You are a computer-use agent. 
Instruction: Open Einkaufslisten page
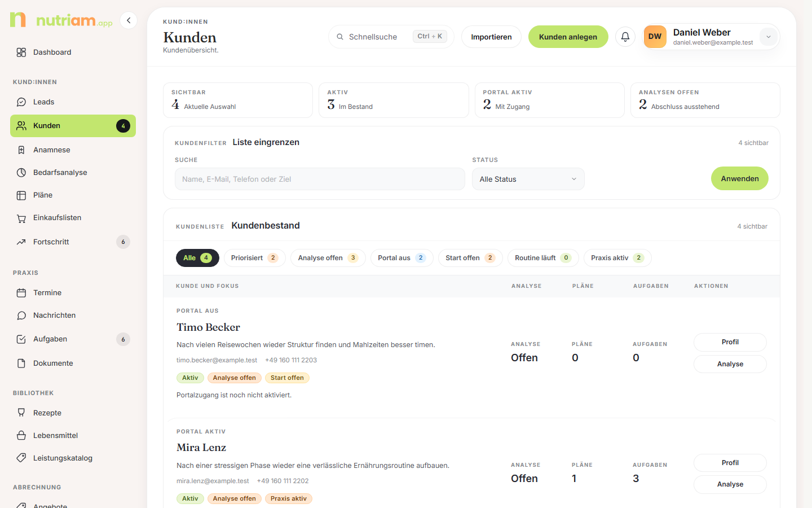73,218
